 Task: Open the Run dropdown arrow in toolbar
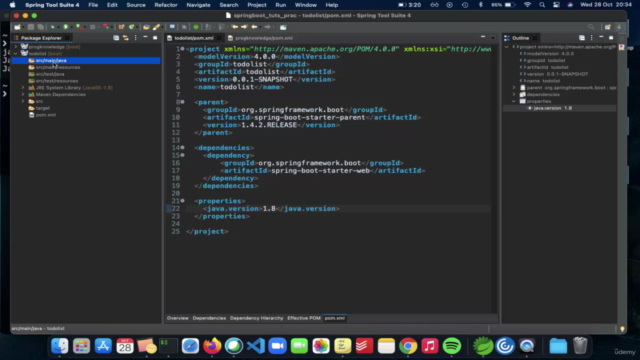click(x=71, y=27)
